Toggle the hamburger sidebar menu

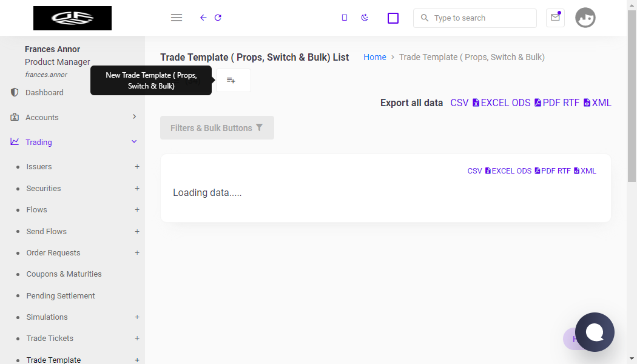177,18
